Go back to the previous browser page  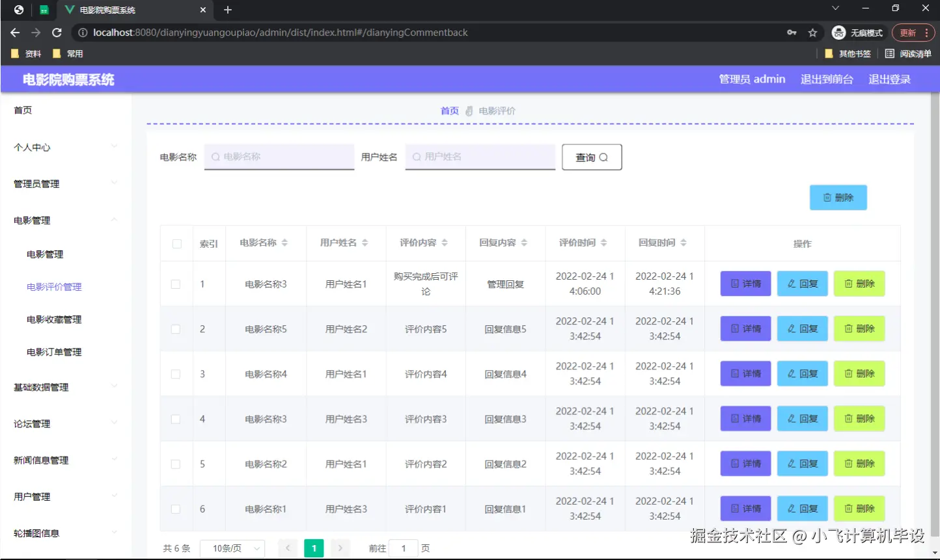(x=15, y=33)
